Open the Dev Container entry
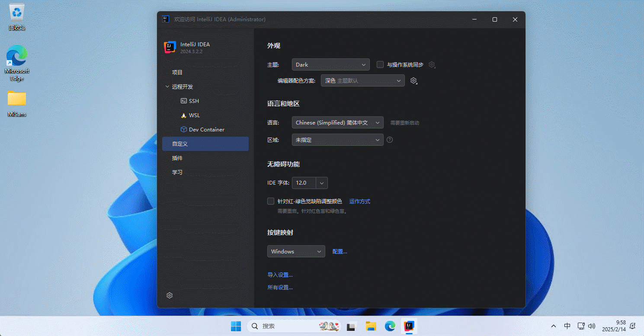The width and height of the screenshot is (644, 336). [x=206, y=129]
